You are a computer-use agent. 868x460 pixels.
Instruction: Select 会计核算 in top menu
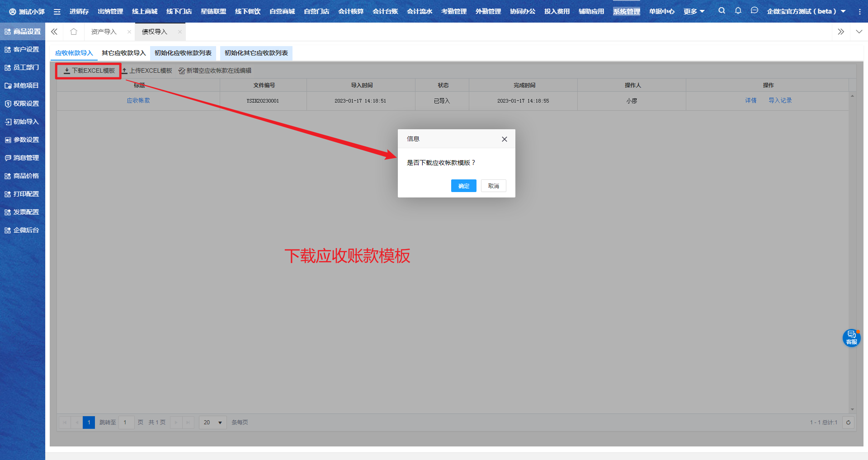(x=351, y=11)
